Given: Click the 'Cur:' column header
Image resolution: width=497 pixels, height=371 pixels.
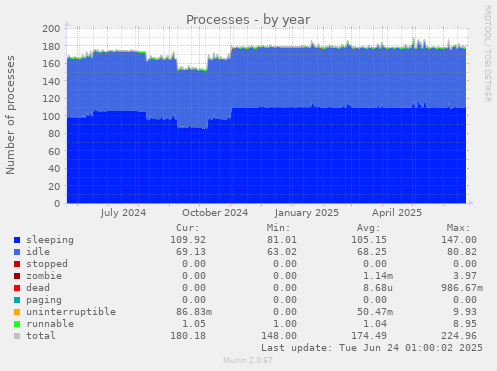Looking at the screenshot, I should (188, 228).
